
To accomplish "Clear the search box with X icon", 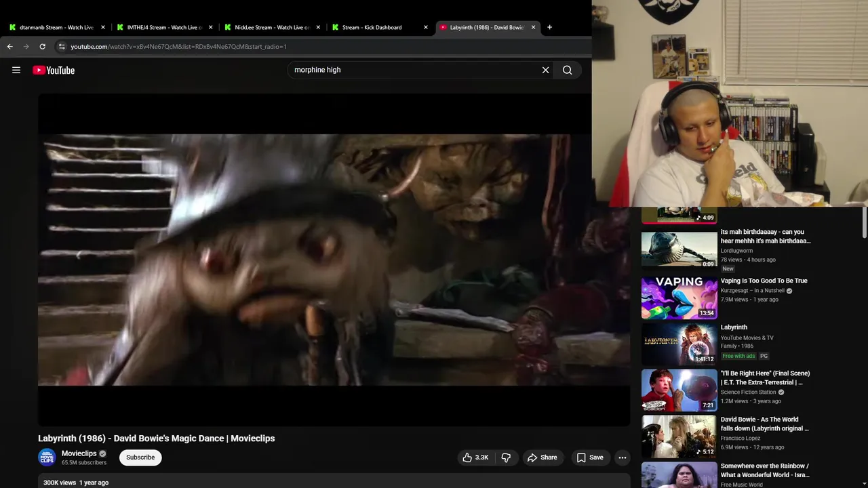I will point(545,70).
